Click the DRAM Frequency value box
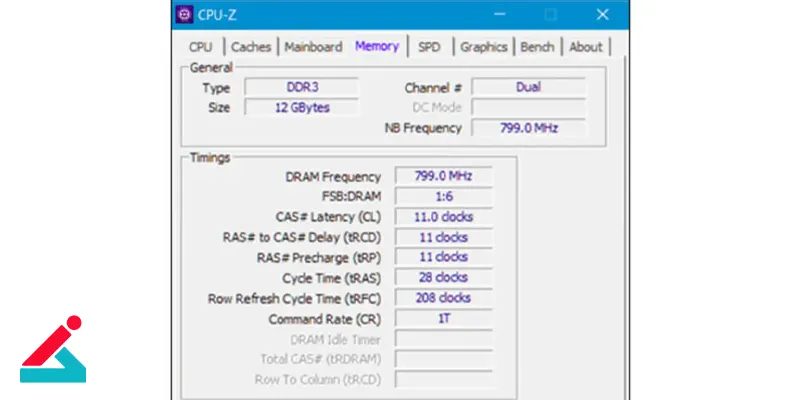The height and width of the screenshot is (400, 800). coord(442,176)
